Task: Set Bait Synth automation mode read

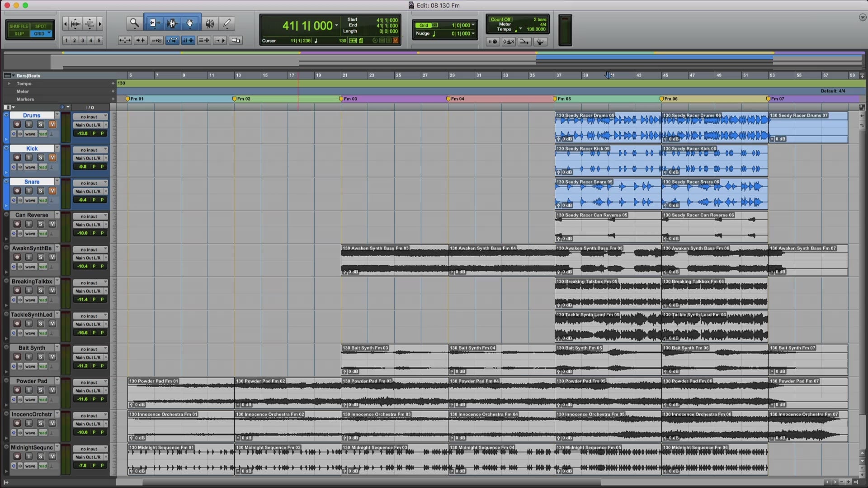Action: pyautogui.click(x=43, y=366)
